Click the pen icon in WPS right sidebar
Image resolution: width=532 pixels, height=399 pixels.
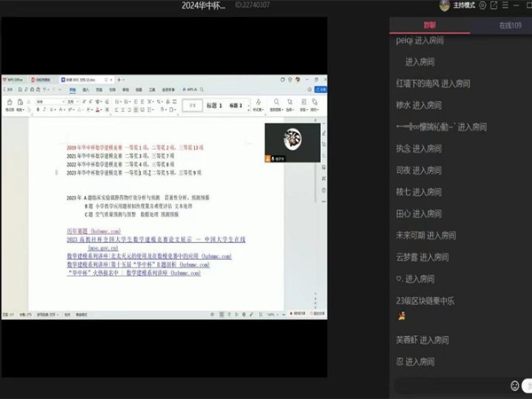point(324,133)
